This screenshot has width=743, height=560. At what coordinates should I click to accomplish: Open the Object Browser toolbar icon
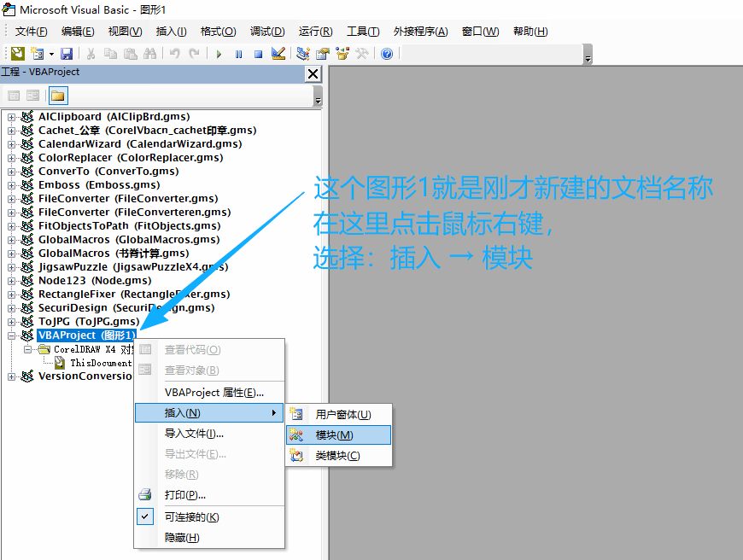(x=342, y=54)
